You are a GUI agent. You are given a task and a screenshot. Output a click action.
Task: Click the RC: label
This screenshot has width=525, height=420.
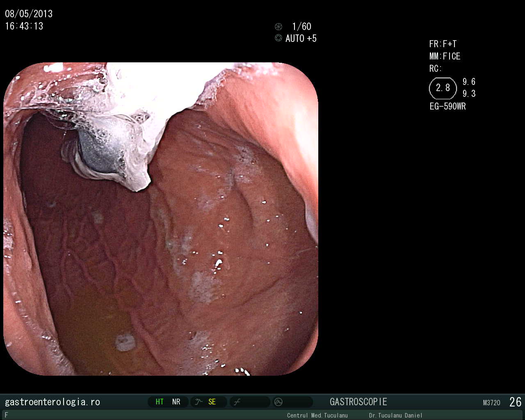436,68
